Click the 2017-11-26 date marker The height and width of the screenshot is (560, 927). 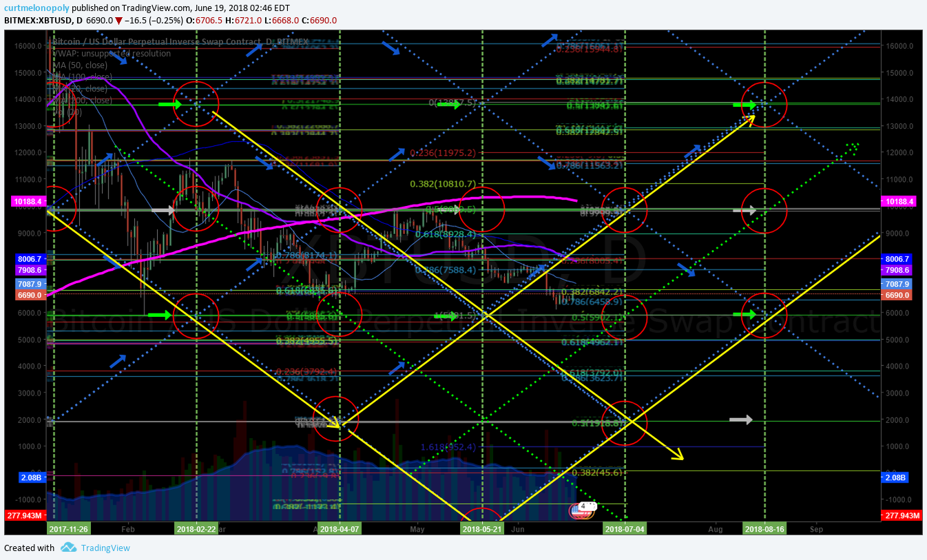[69, 529]
